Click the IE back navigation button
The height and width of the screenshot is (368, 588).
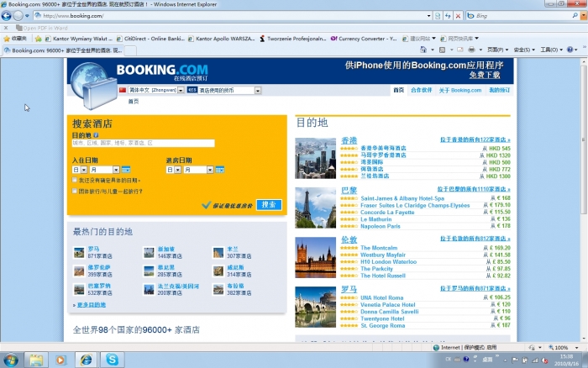(x=8, y=16)
